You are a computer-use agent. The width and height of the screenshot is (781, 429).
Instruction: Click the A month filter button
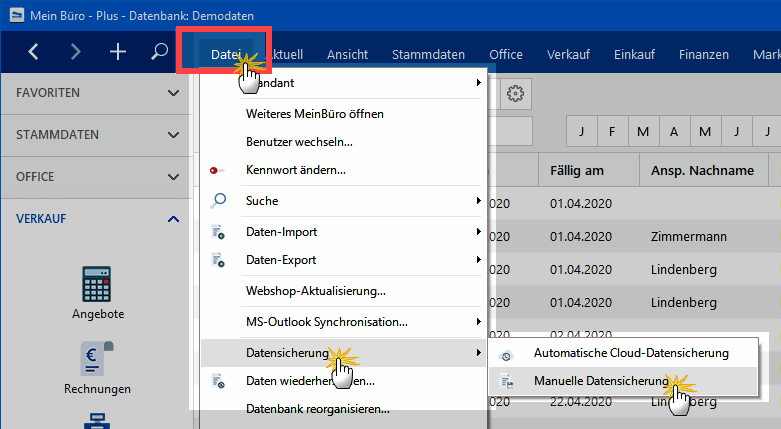pos(673,132)
